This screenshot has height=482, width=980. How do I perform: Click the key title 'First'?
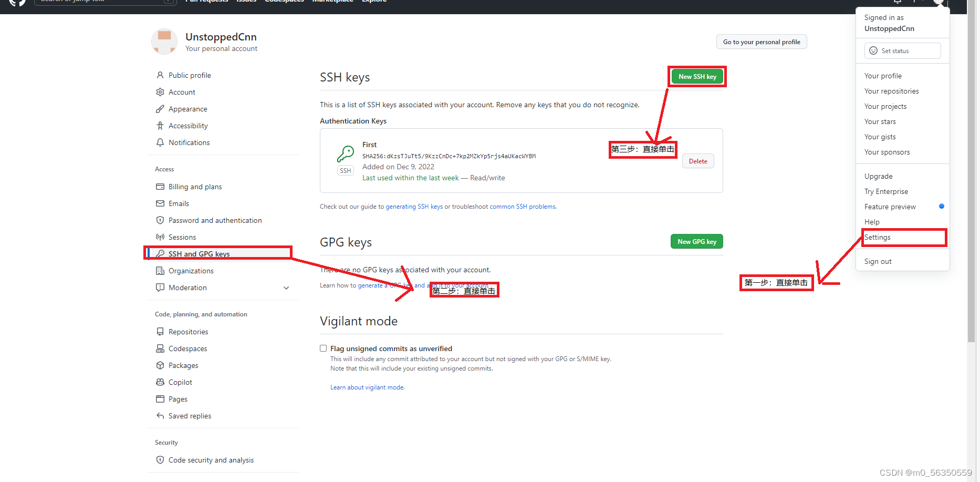(369, 145)
